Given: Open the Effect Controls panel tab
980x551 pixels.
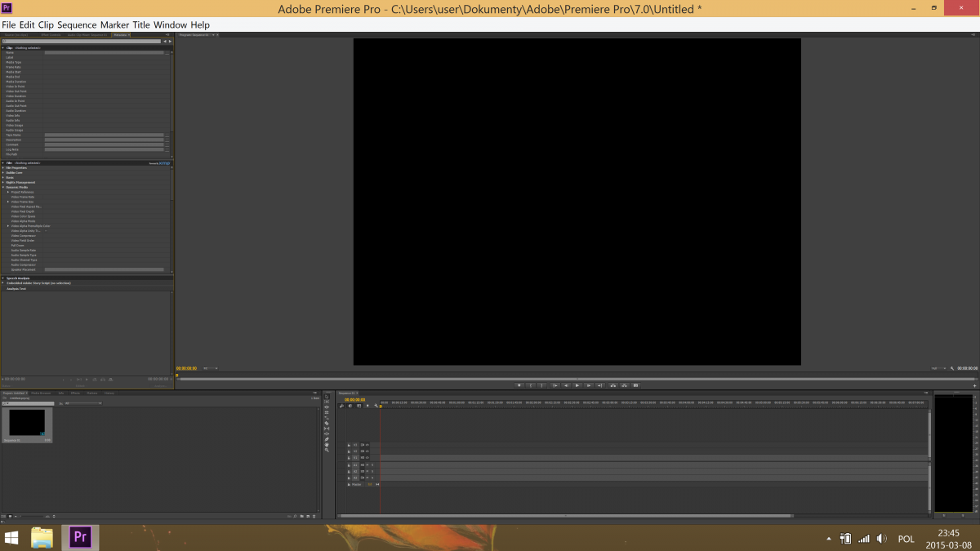Looking at the screenshot, I should (x=51, y=35).
